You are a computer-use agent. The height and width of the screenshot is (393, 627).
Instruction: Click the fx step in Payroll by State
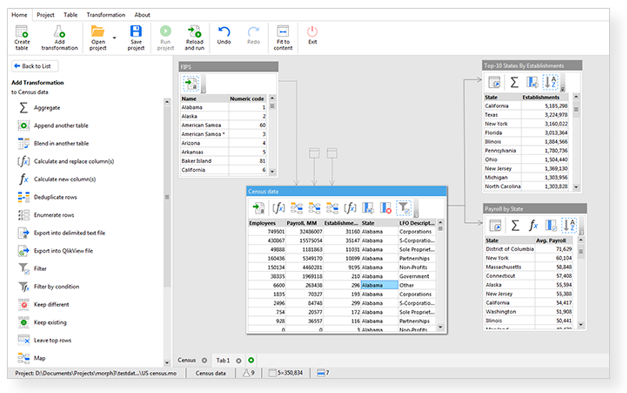[x=533, y=226]
